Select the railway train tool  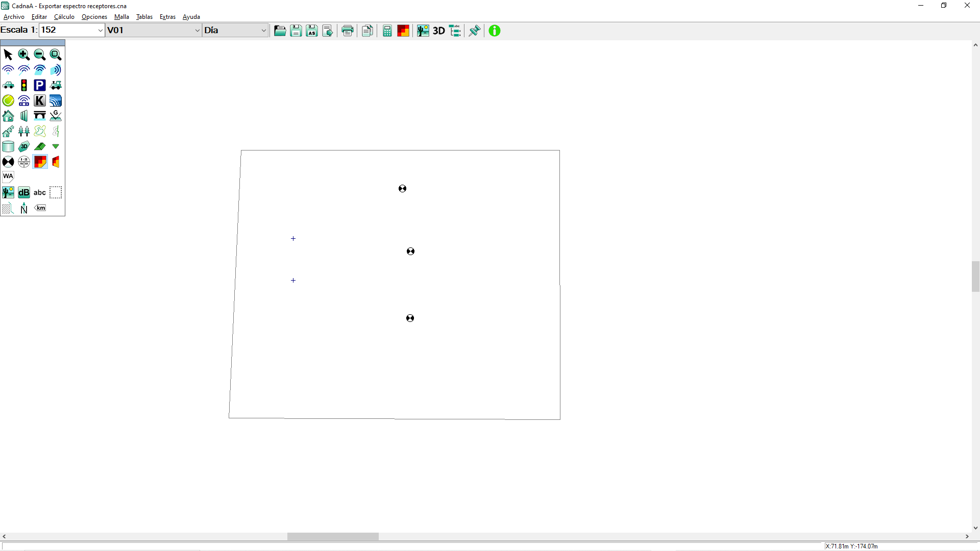[56, 85]
